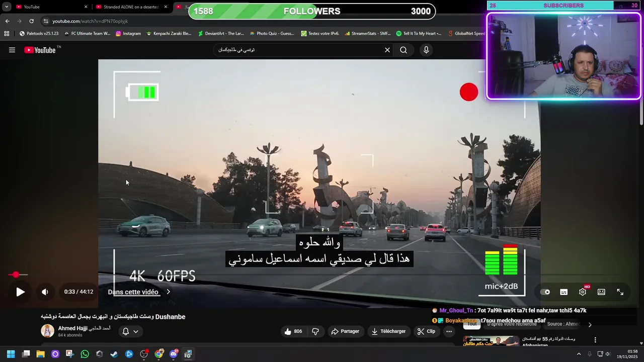Close the 'Stranded ALONE on a deserted' tab
644x362 pixels.
coord(166,7)
